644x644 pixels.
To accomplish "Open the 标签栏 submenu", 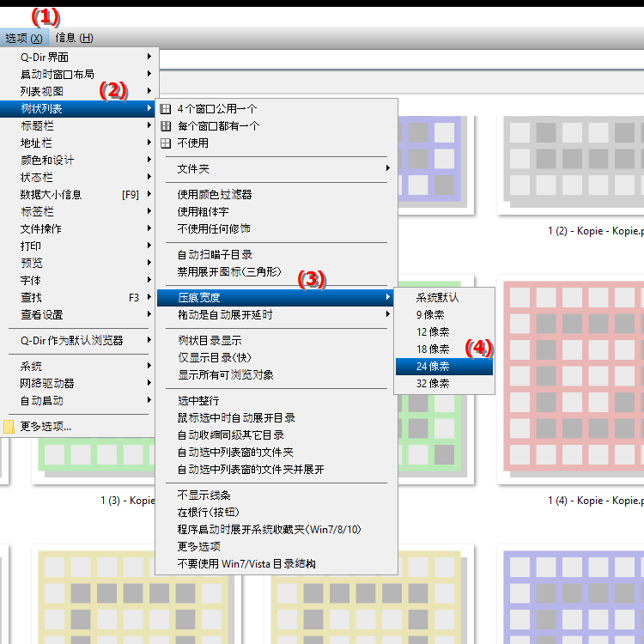I will tap(77, 211).
